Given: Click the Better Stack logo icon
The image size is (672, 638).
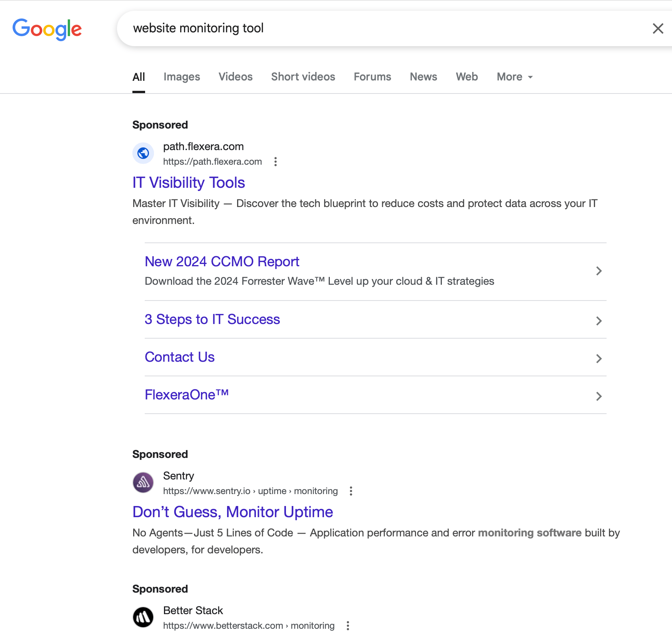Looking at the screenshot, I should coord(143,617).
